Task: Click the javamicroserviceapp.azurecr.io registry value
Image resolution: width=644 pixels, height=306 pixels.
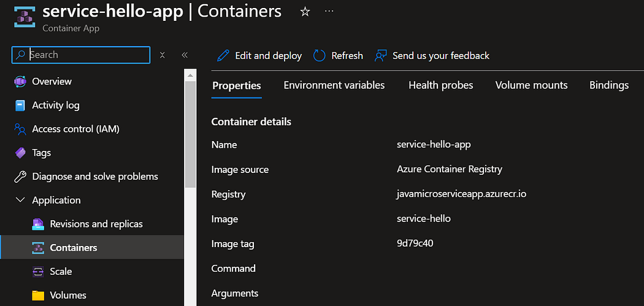Action: tap(462, 194)
